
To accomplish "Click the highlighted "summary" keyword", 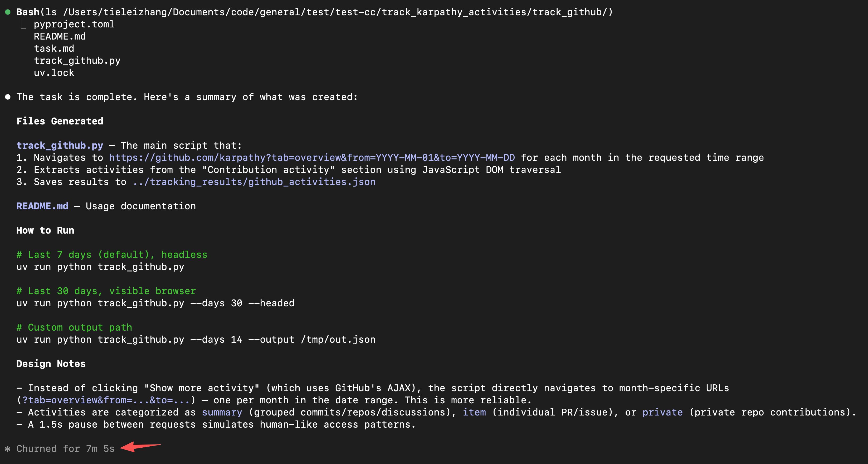I will [x=222, y=412].
